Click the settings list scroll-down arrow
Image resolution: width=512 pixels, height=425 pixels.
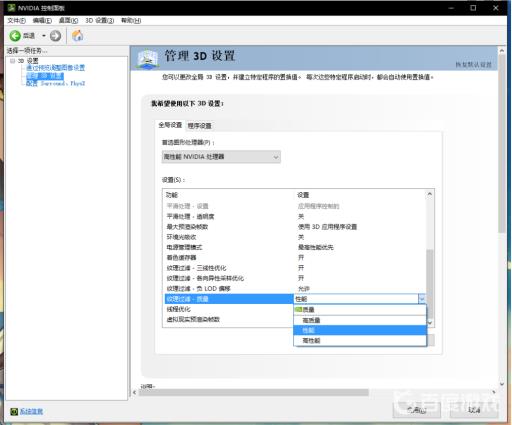(x=430, y=323)
